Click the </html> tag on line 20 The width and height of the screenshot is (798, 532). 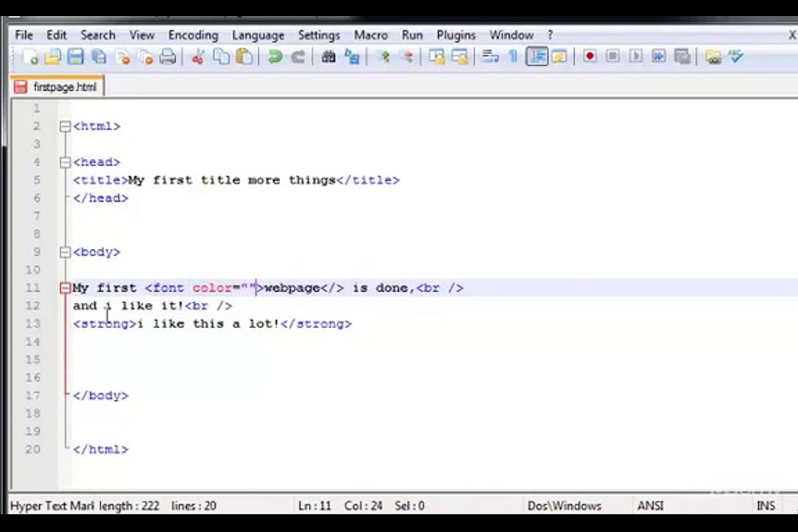pyautogui.click(x=100, y=449)
